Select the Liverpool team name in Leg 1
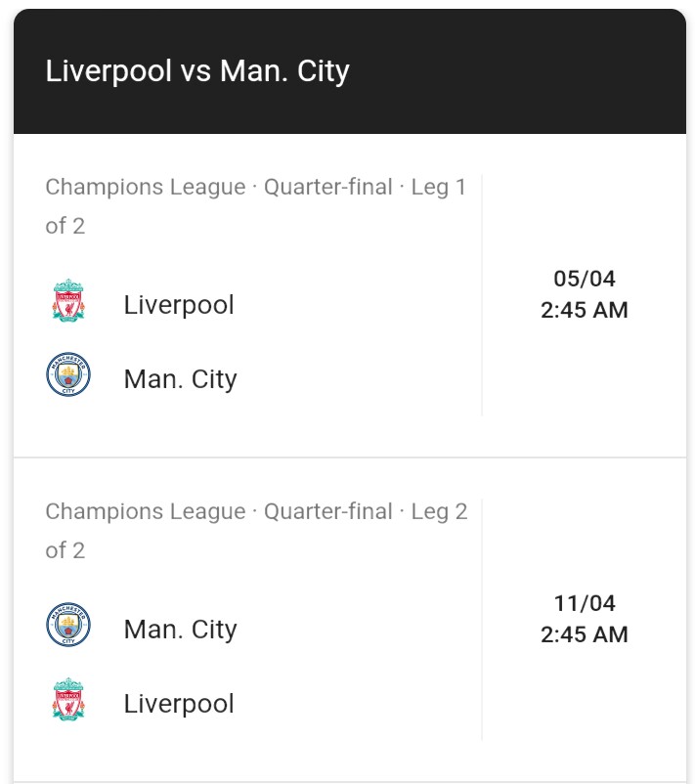Screen dimensions: 695x784 pyautogui.click(x=179, y=305)
